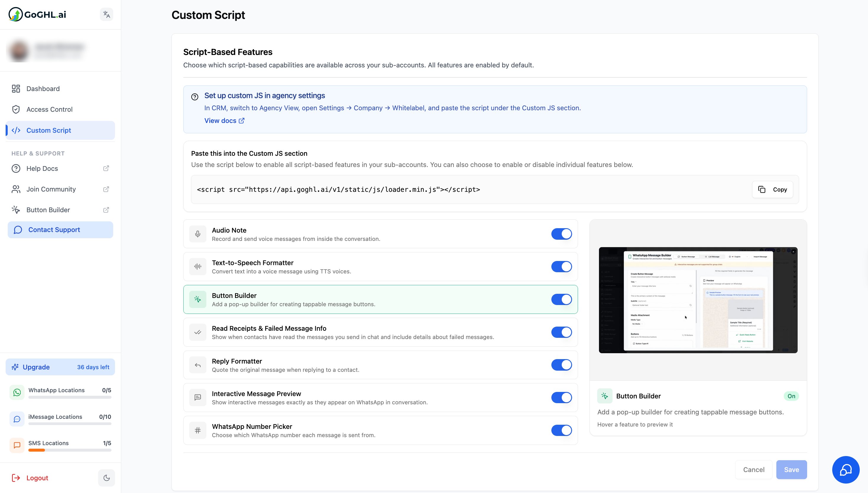868x493 pixels.
Task: Open the language translate icon
Action: (107, 14)
